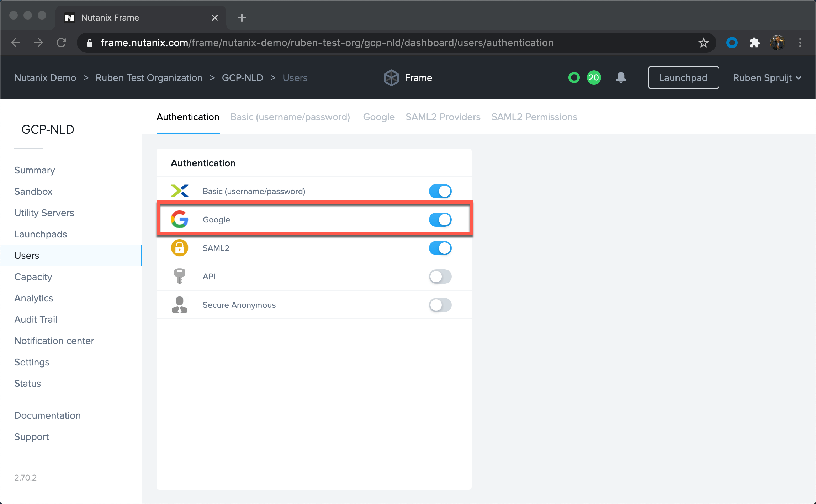The height and width of the screenshot is (504, 816).
Task: Open the browser extensions puzzle icon
Action: tap(754, 43)
